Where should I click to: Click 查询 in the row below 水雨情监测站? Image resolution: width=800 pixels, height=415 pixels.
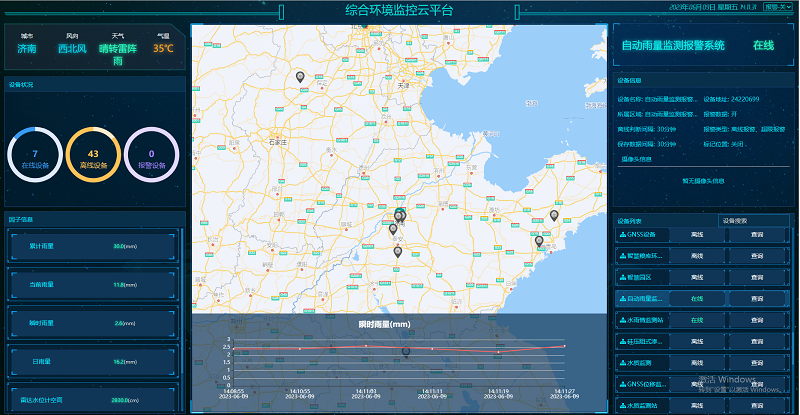click(x=757, y=341)
